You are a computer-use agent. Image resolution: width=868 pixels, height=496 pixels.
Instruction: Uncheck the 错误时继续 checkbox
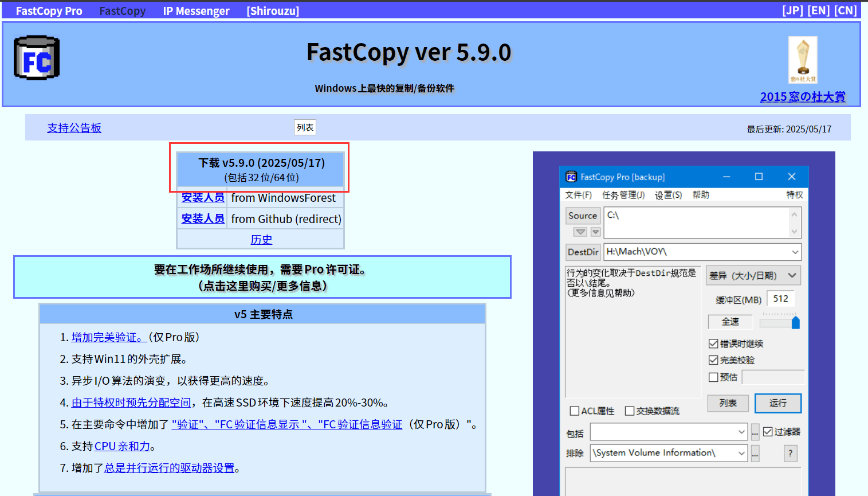pos(713,343)
